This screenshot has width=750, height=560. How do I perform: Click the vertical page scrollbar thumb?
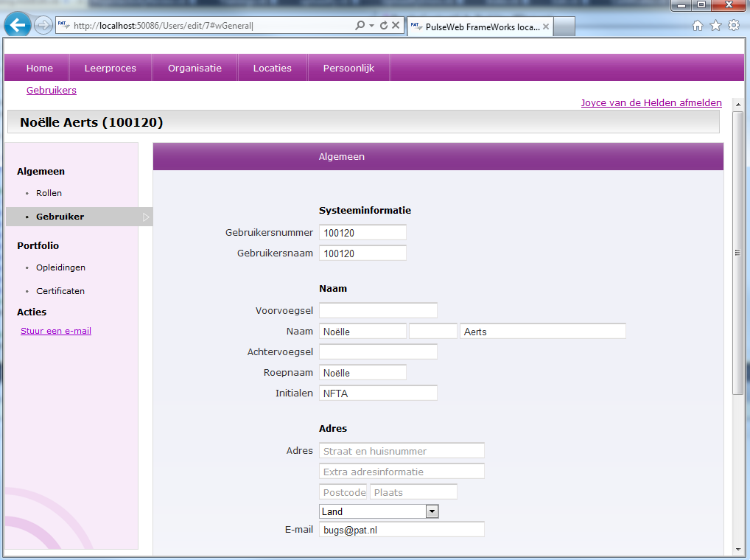tap(737, 253)
